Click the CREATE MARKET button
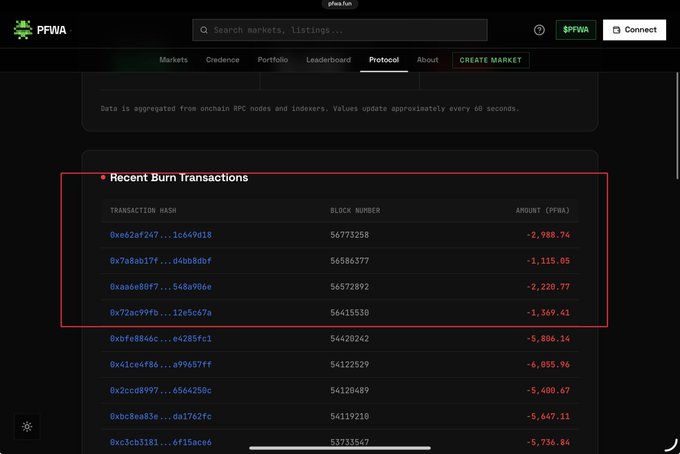 pos(490,60)
